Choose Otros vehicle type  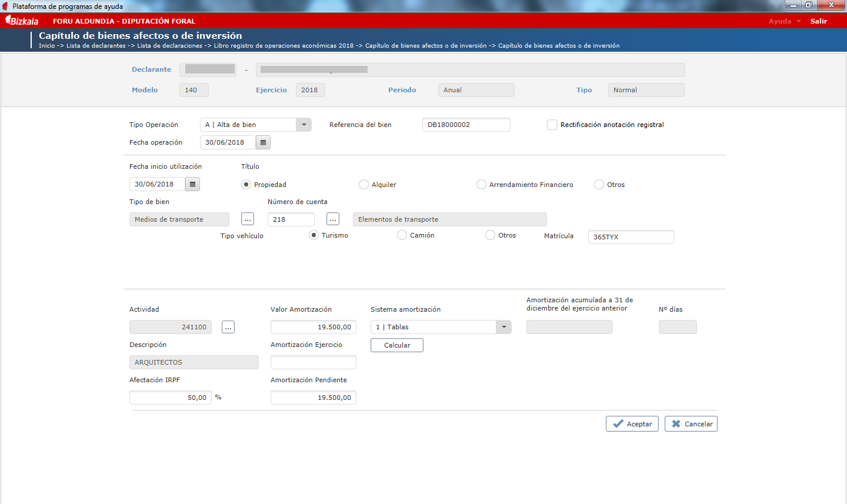tap(491, 235)
